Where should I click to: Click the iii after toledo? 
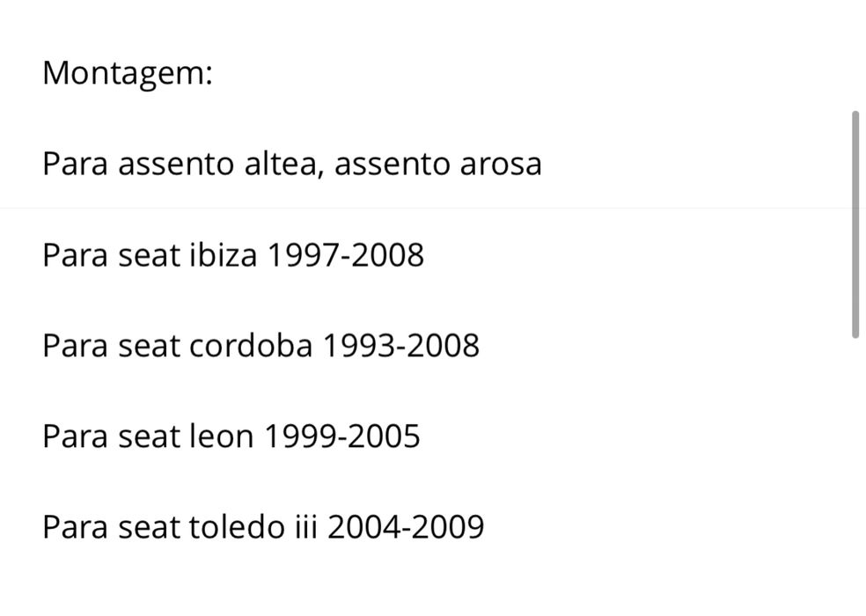[305, 528]
